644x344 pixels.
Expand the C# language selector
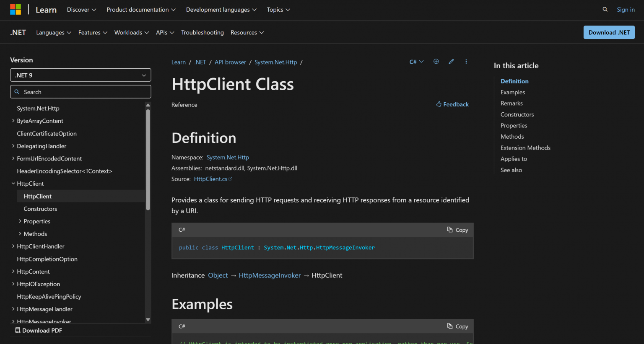pos(416,62)
